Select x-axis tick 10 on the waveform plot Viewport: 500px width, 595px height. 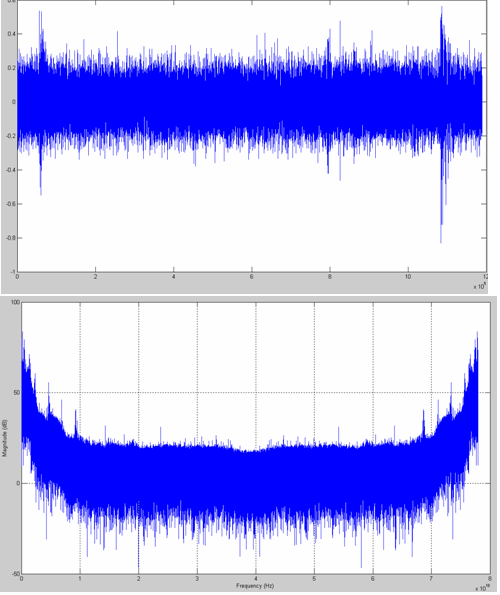408,277
